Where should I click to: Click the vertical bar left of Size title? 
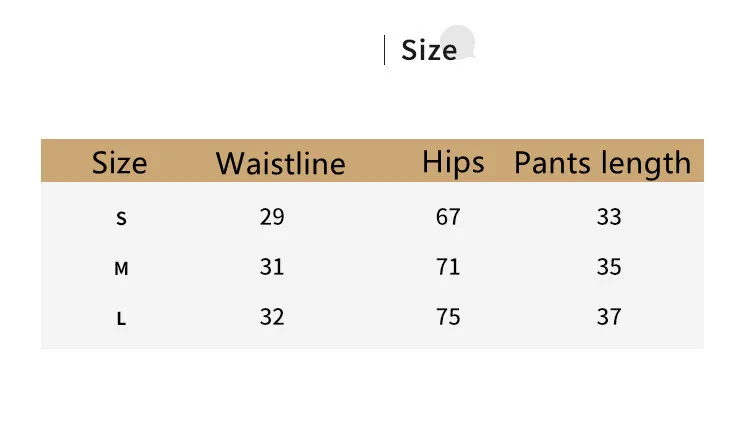(385, 49)
